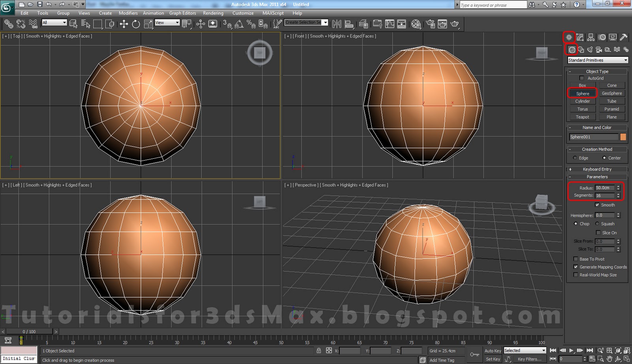The image size is (632, 364).
Task: Open the Customize menu
Action: click(x=243, y=13)
